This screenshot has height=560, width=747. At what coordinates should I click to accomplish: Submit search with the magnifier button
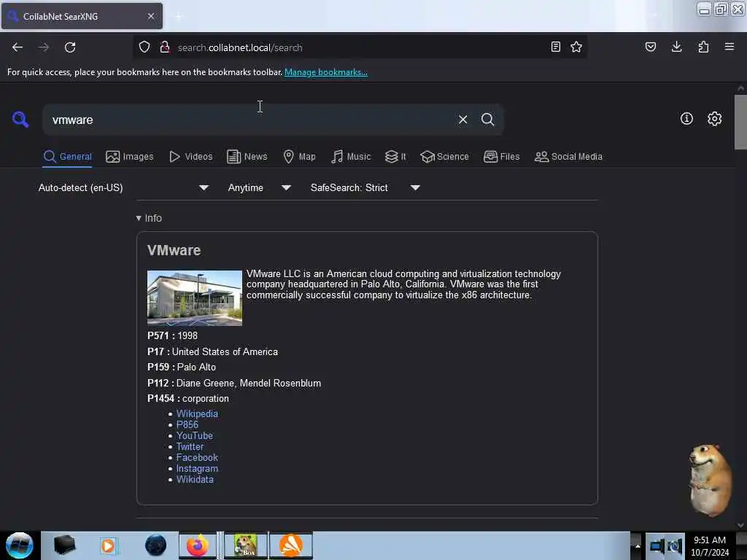click(x=487, y=120)
